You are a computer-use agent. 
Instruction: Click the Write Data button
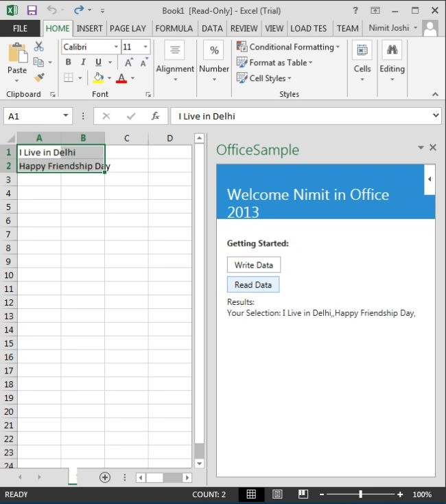[x=254, y=265]
